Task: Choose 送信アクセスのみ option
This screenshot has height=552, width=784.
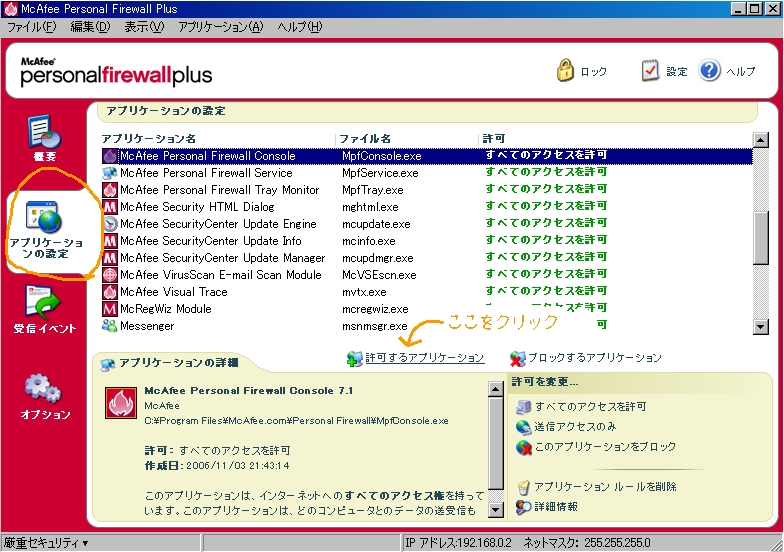Action: [582, 427]
